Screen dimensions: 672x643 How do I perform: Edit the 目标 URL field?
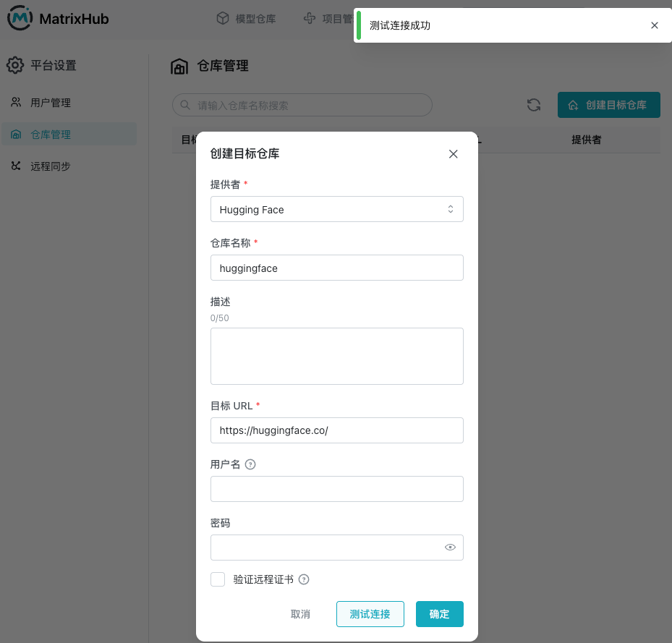tap(337, 430)
